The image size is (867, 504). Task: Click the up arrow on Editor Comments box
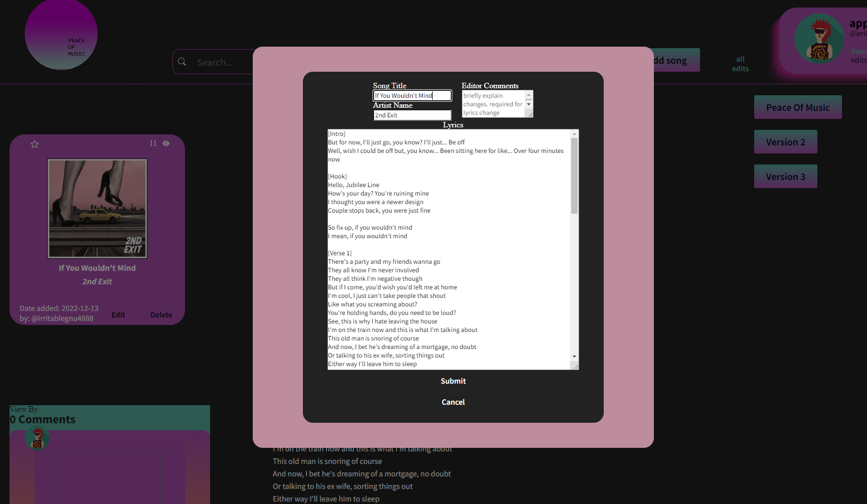coord(529,95)
